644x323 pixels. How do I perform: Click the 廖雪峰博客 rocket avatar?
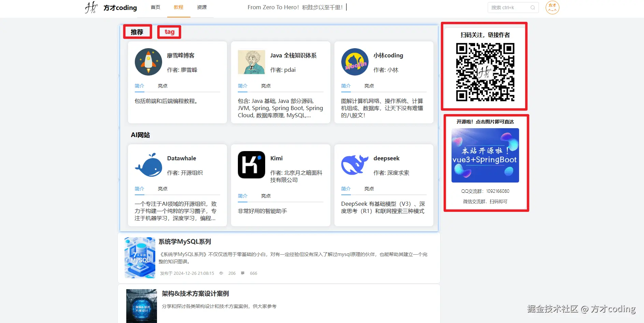coord(148,62)
